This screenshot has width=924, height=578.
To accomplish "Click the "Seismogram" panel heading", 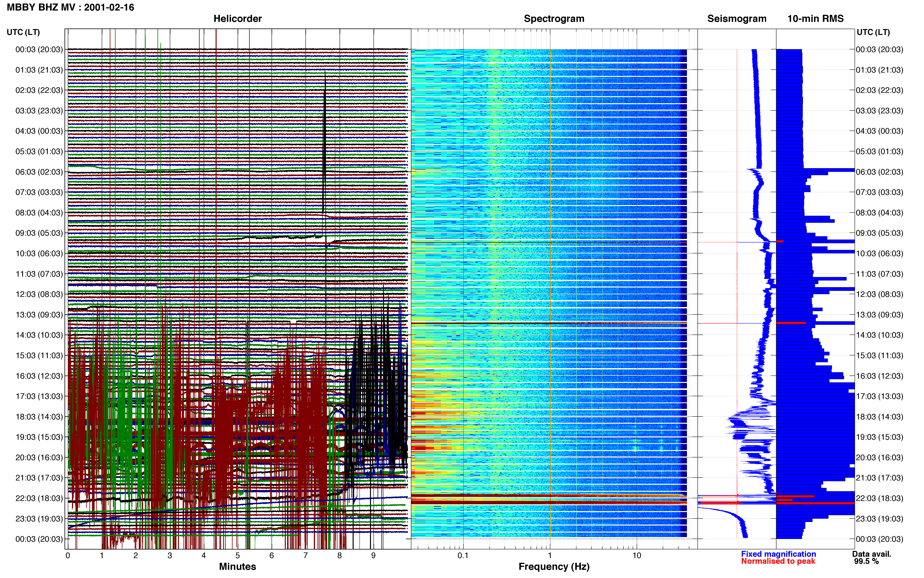I will 737,19.
